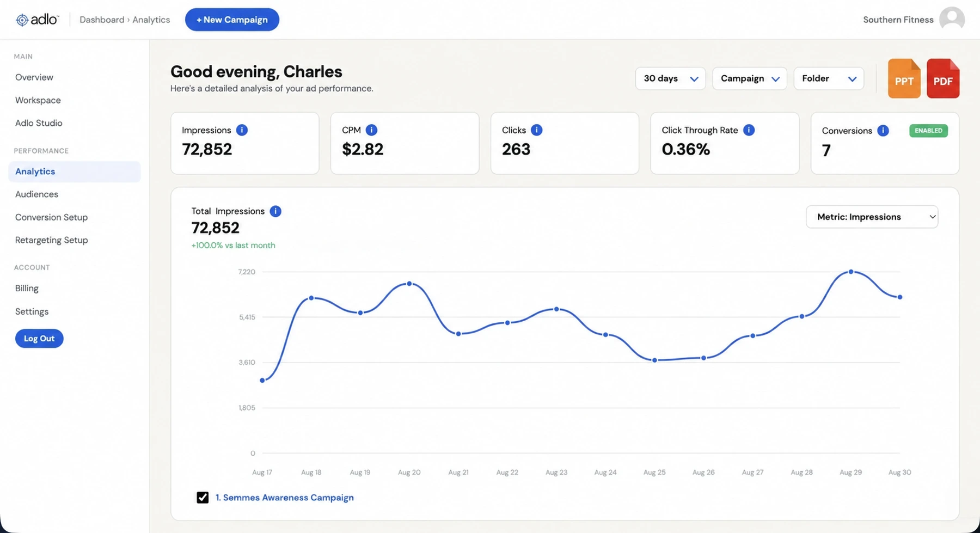This screenshot has height=533, width=980.
Task: Click the +100.0% vs last month text
Action: [x=233, y=246]
